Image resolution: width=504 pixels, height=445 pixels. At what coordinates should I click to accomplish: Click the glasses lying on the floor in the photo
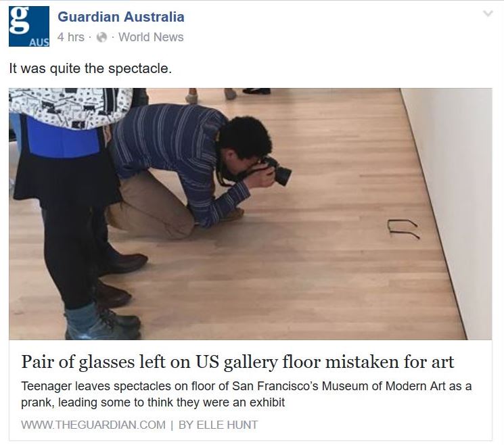(x=403, y=229)
